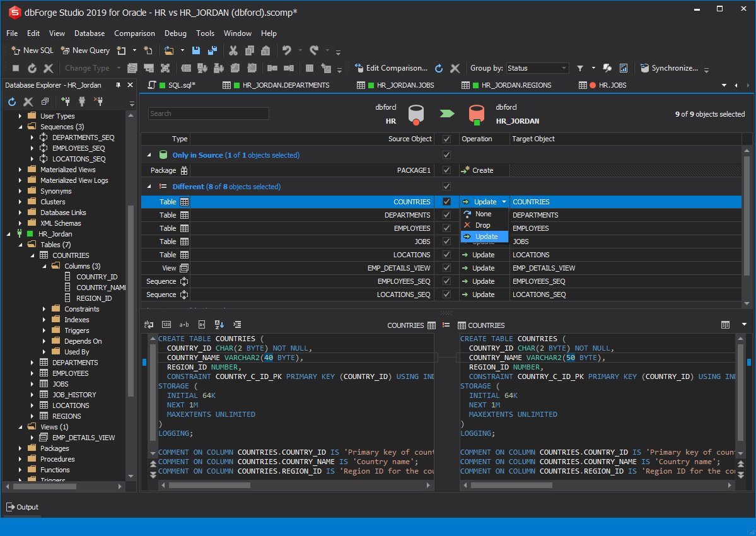Viewport: 756px width, 536px height.
Task: Collapse the Different objects group
Action: click(x=149, y=187)
